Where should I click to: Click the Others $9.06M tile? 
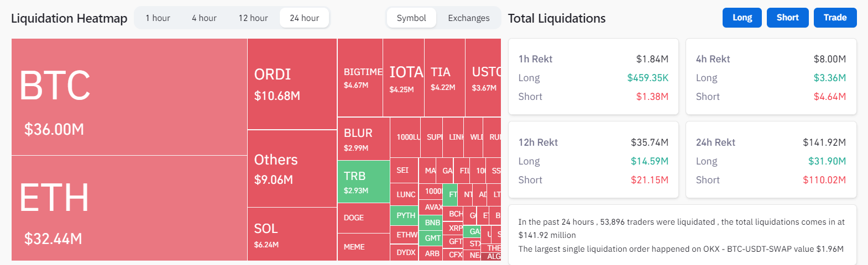(292, 168)
